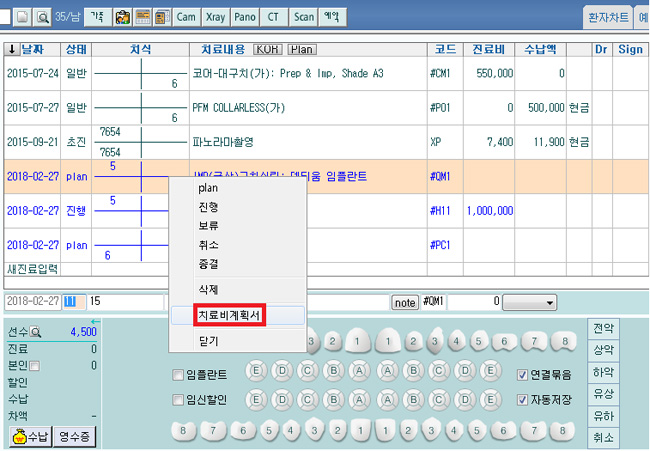The width and height of the screenshot is (650, 451).
Task: Click the Scan toolbar button
Action: point(303,17)
